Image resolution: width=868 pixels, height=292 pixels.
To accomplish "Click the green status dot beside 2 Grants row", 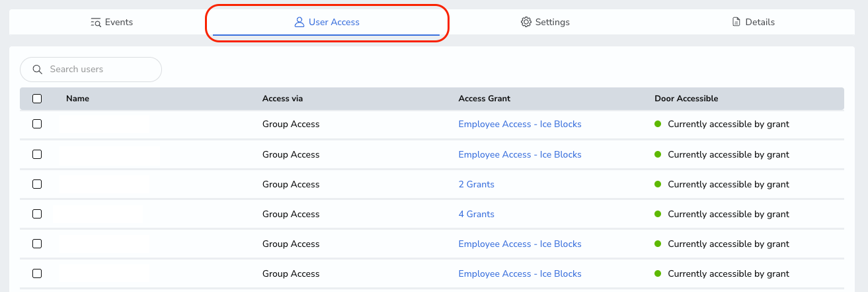I will point(658,184).
